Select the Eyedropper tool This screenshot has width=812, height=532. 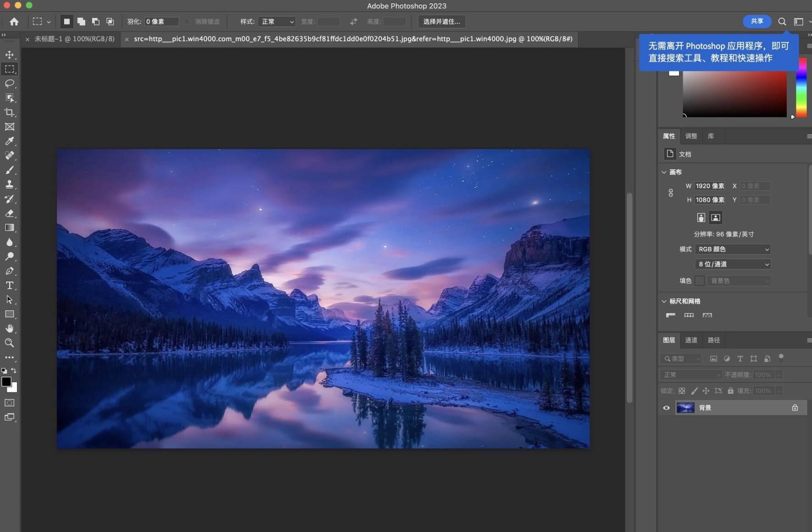[x=9, y=141]
